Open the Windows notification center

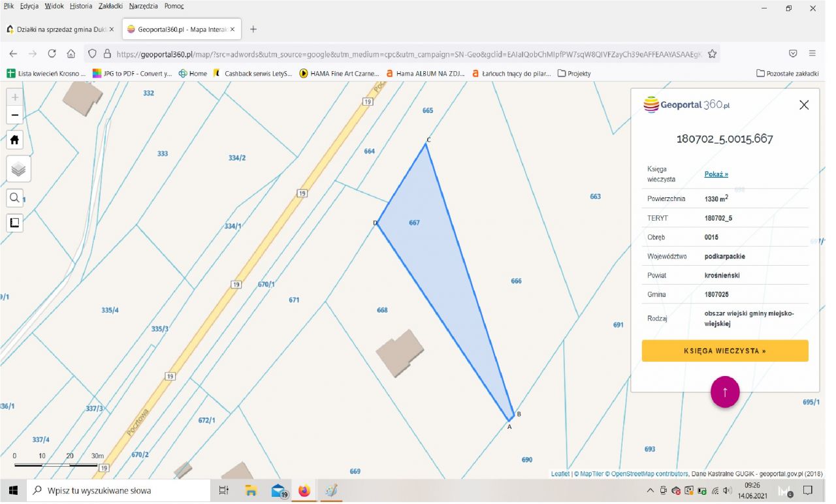click(x=808, y=490)
